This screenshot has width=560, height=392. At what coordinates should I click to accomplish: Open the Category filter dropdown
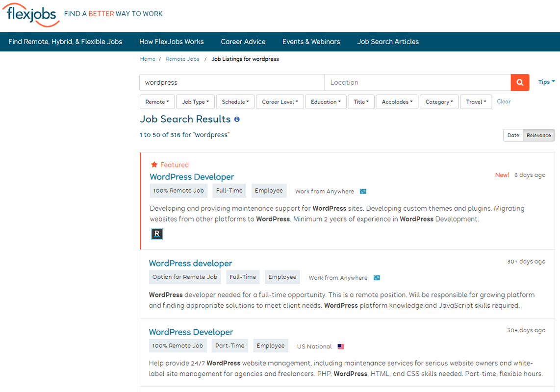[439, 102]
